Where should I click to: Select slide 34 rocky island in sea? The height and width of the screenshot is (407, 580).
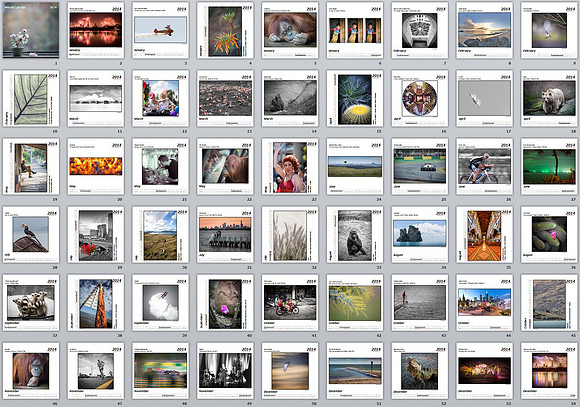coord(420,235)
